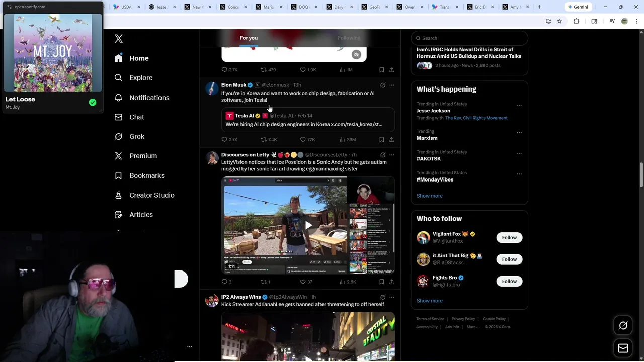Viewport: 644px width, 362px height.
Task: Open Elon Musk profile avatar
Action: point(212,88)
